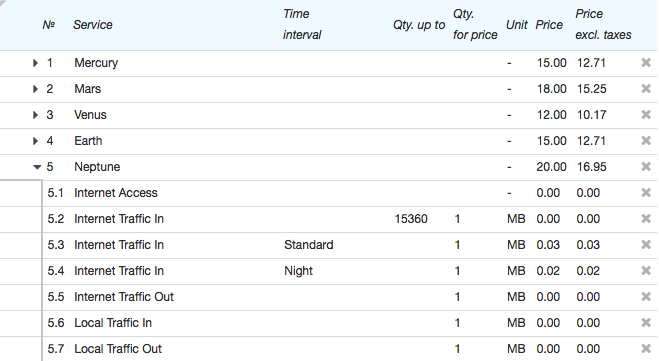Click the Price excl. taxes column header
This screenshot has height=361, width=659.
603,24
